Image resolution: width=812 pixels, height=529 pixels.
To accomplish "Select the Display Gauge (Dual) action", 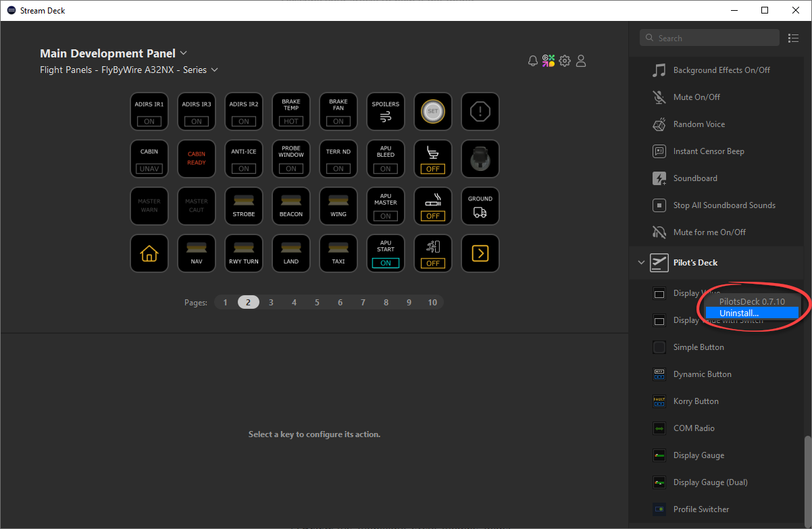I will coord(717,482).
